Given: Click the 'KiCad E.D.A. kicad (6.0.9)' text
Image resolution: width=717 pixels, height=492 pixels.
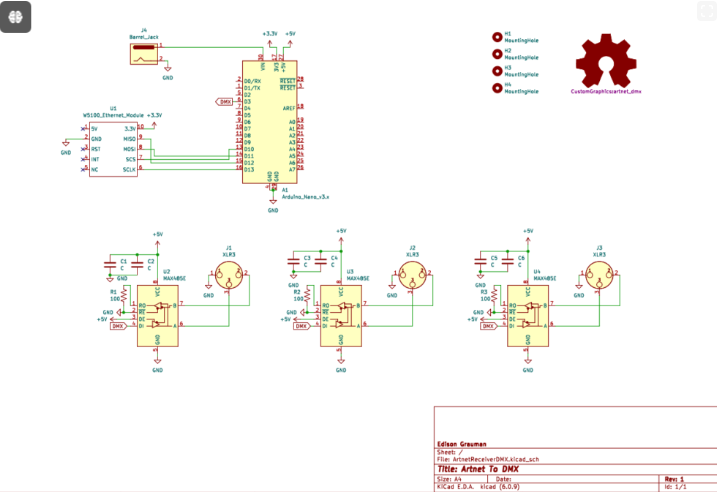Looking at the screenshot, I should pos(478,487).
